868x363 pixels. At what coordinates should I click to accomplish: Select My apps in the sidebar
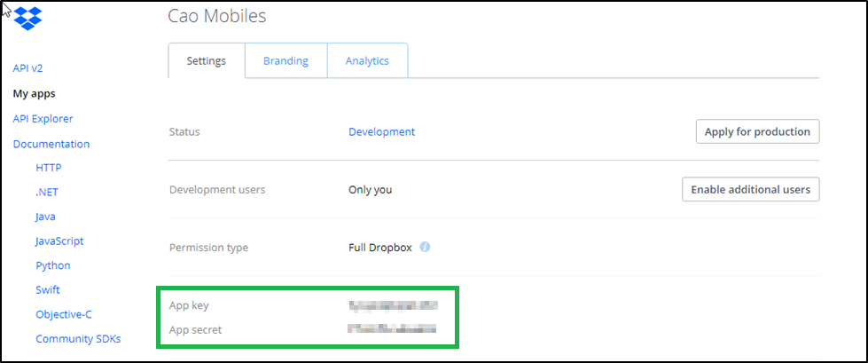click(x=35, y=94)
